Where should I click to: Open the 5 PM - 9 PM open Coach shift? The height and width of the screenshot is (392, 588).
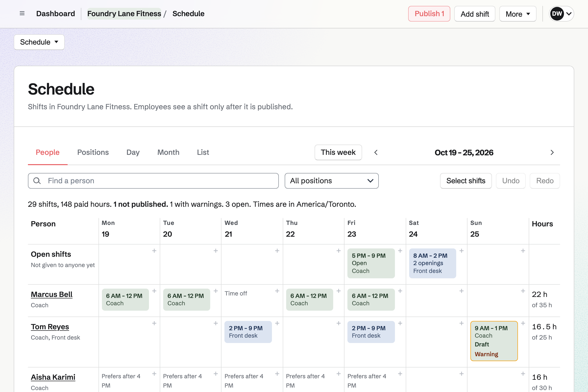tap(371, 263)
